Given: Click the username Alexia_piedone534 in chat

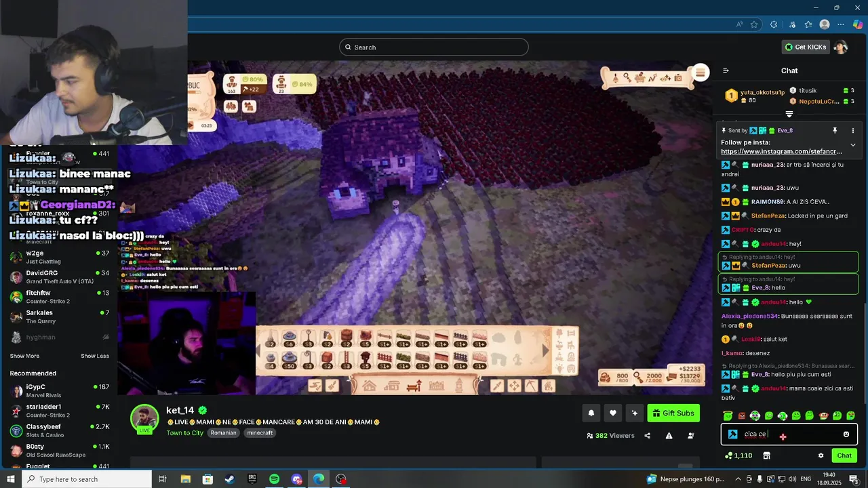Looking at the screenshot, I should pyautogui.click(x=749, y=317).
